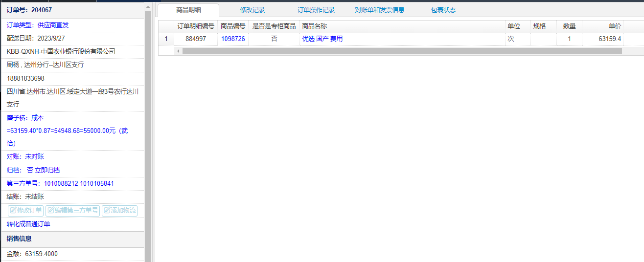Click the edit icon on 修改订单
This screenshot has width=644, height=262.
pyautogui.click(x=13, y=211)
